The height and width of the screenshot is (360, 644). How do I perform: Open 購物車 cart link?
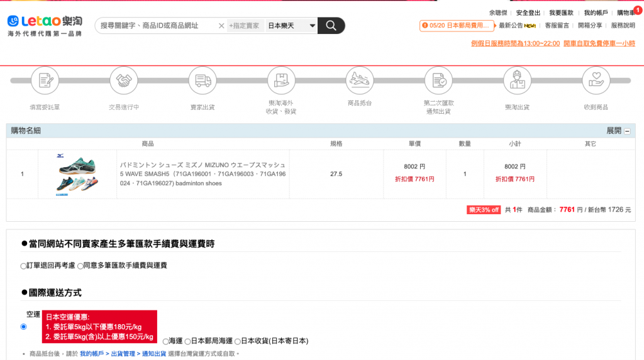tap(626, 13)
